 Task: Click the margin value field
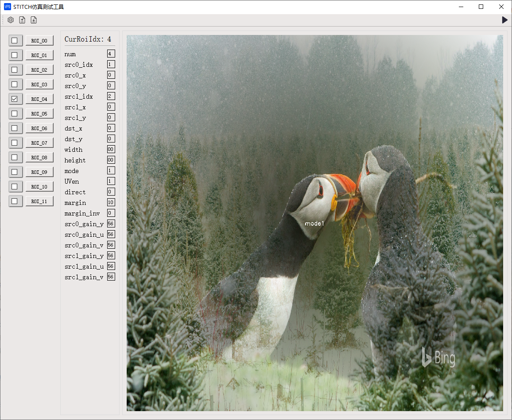tap(111, 202)
